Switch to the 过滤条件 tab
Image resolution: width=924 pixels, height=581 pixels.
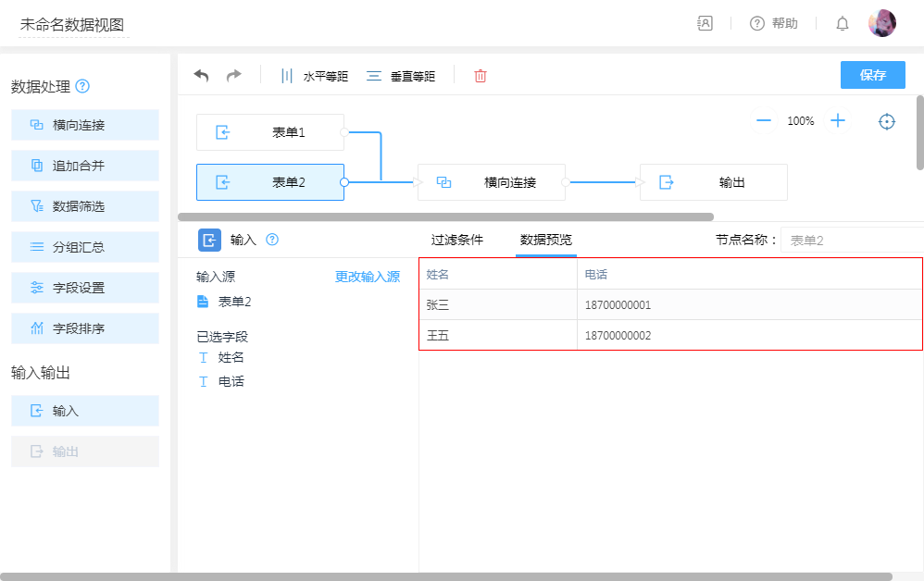456,240
